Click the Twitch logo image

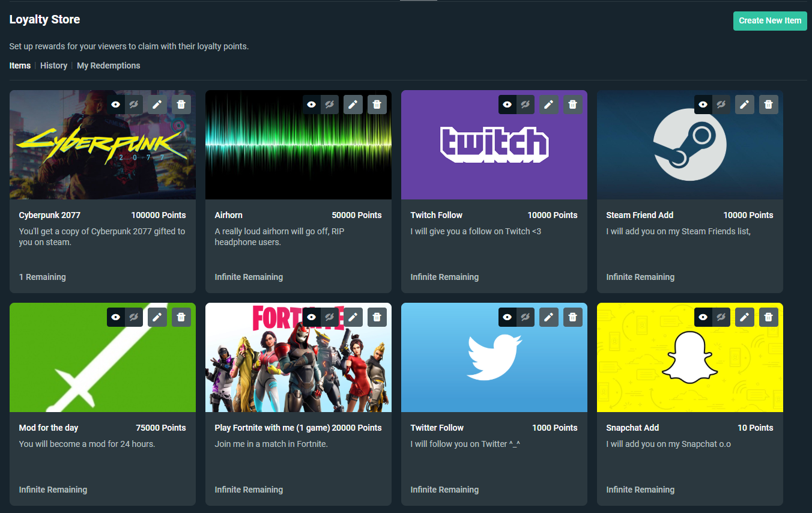coord(494,145)
